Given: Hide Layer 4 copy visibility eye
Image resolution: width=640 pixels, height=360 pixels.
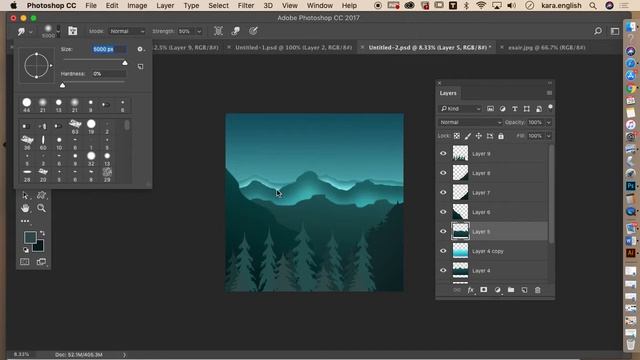Looking at the screenshot, I should point(443,251).
